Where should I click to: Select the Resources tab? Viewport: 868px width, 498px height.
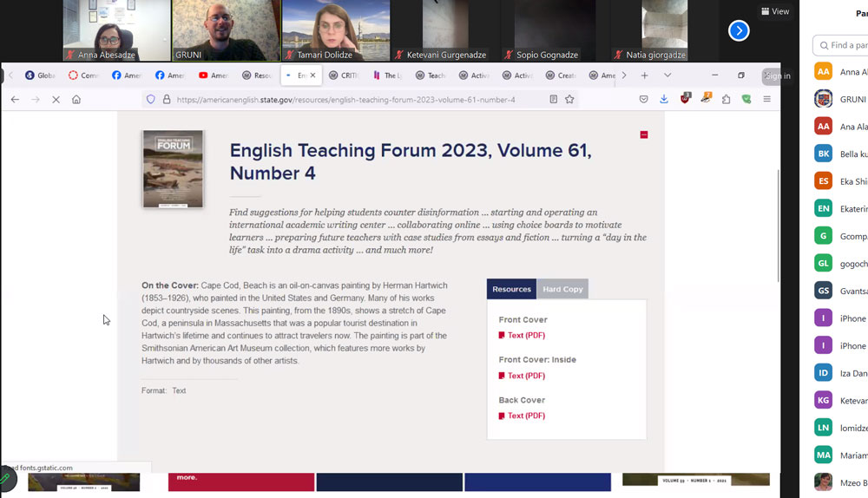(511, 289)
